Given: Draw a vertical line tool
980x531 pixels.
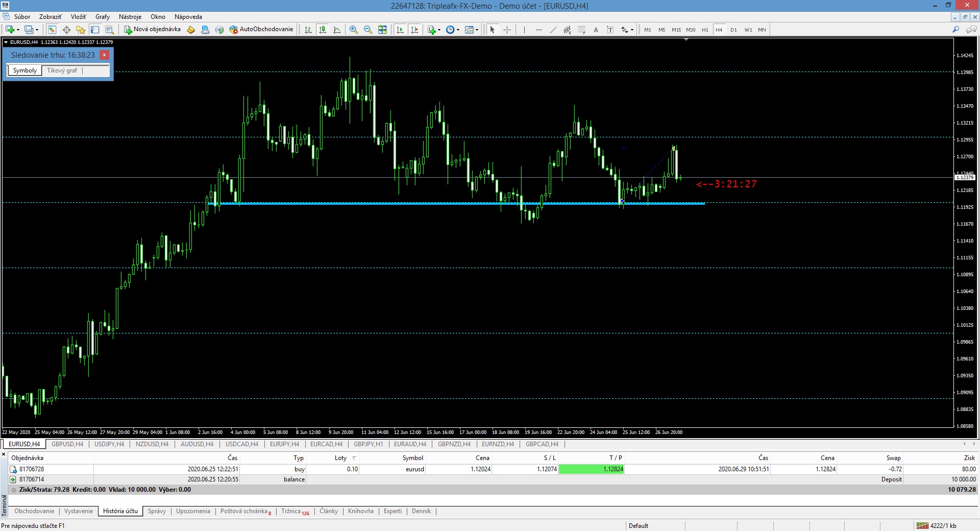Looking at the screenshot, I should point(524,30).
